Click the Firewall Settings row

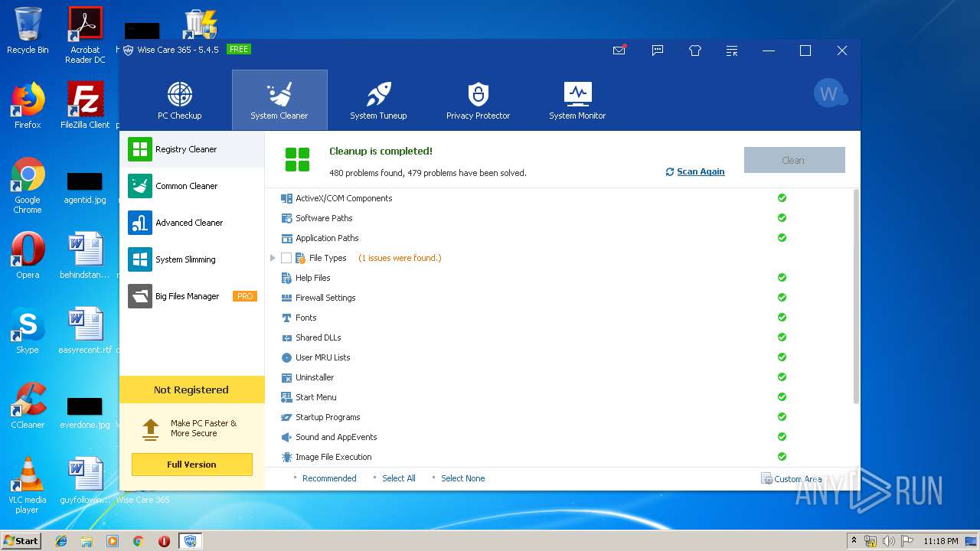(562, 298)
